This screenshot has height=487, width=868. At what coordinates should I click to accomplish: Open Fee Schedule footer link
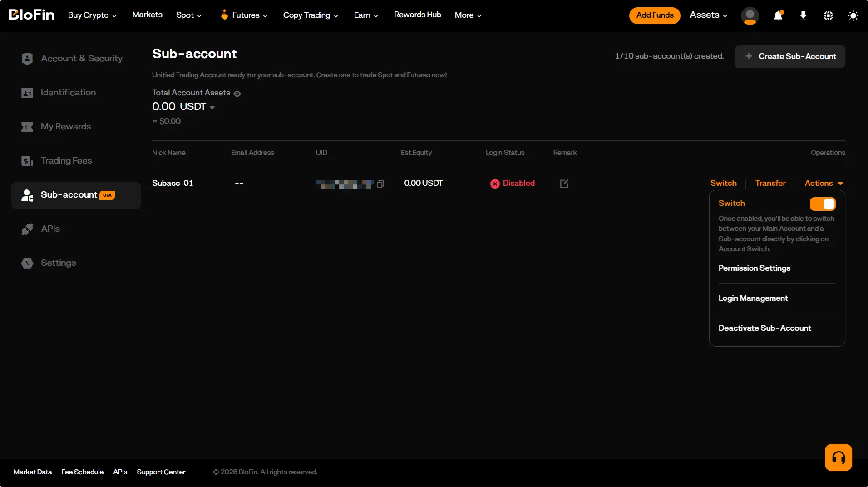coord(83,472)
